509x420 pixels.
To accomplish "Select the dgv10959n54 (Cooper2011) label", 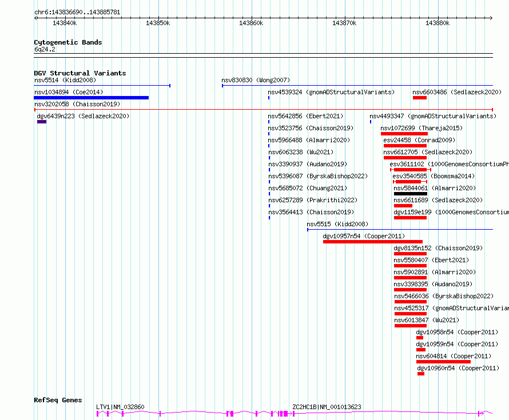I will pos(457,344).
